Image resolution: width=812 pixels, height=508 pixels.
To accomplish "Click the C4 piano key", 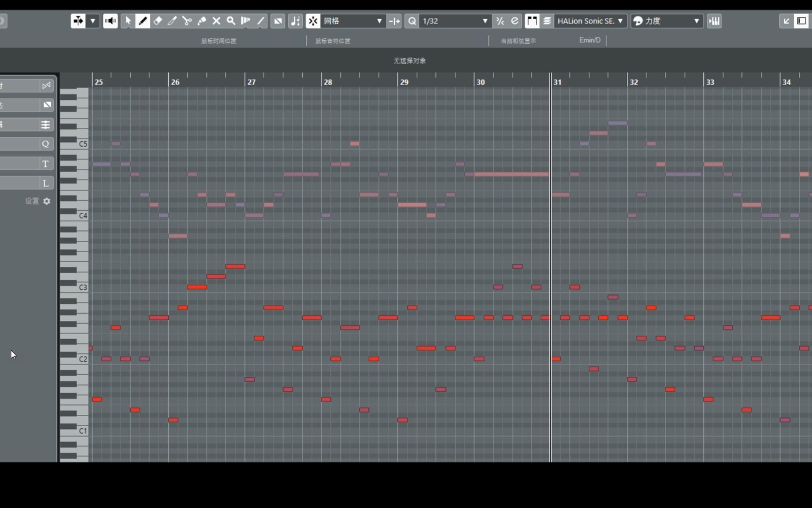I will point(83,215).
